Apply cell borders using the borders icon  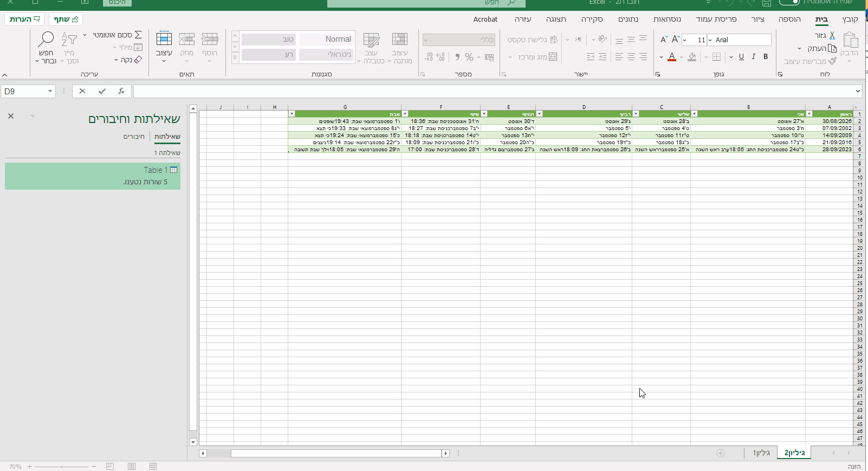pos(716,57)
